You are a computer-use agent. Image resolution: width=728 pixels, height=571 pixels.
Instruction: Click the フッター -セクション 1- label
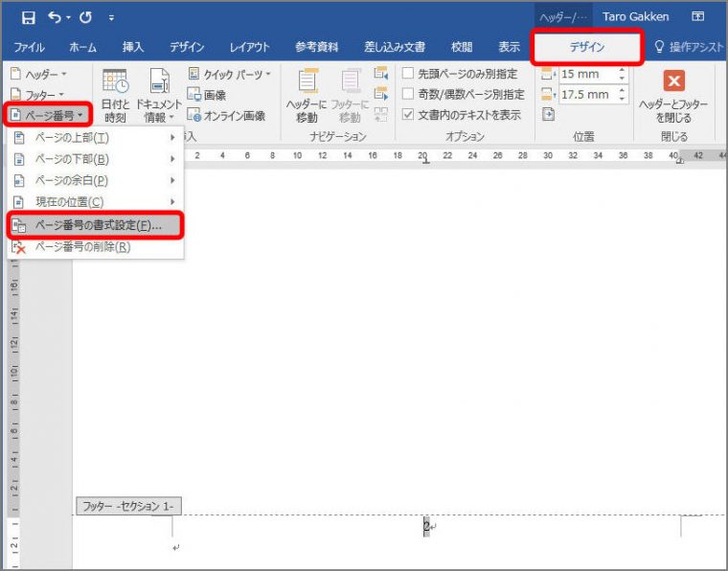tap(128, 506)
